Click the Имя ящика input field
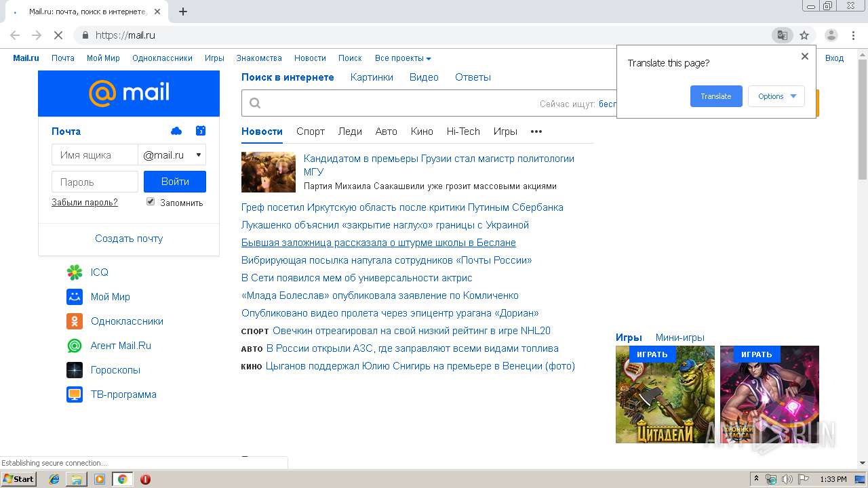 tap(95, 155)
